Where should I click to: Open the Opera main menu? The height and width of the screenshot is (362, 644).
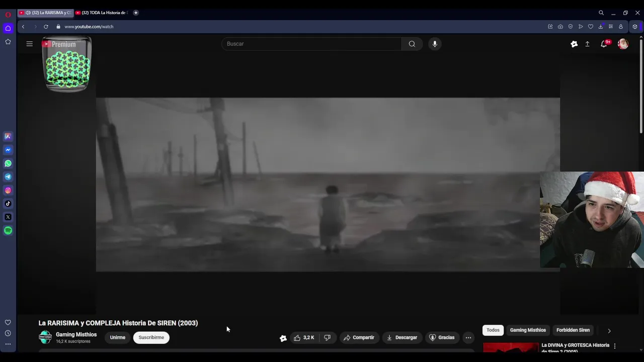pyautogui.click(x=8, y=14)
